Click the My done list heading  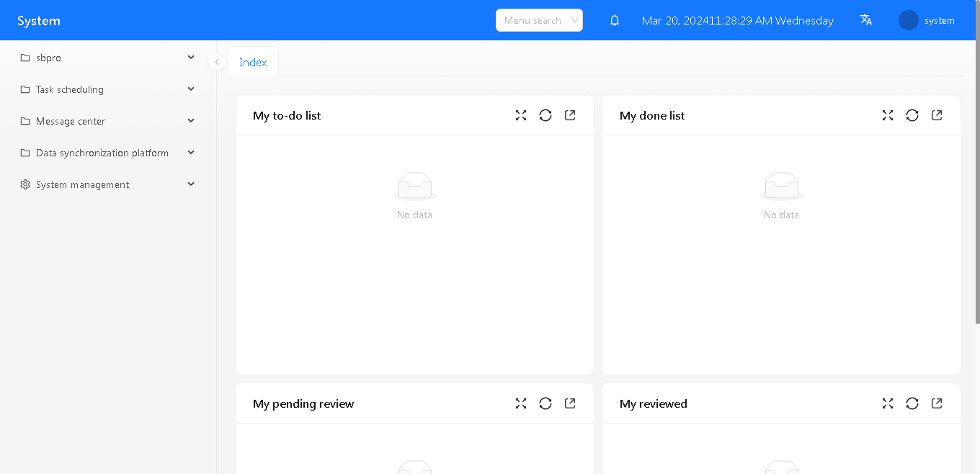pyautogui.click(x=652, y=115)
